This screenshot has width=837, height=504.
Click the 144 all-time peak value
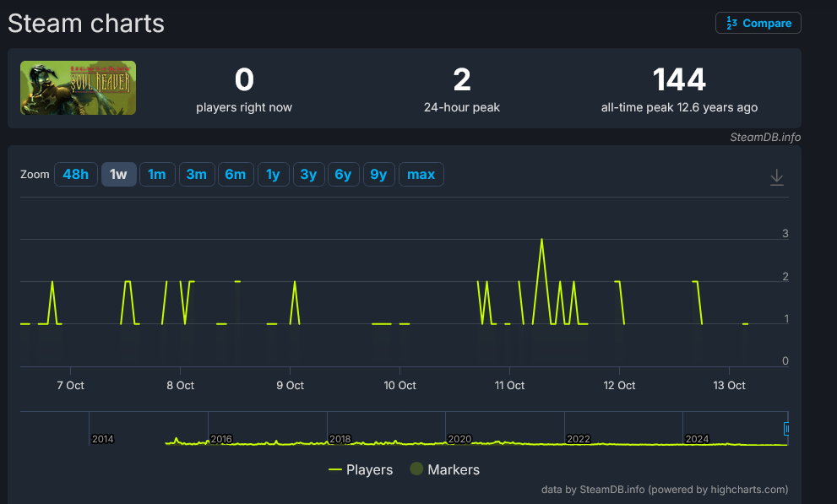point(679,80)
